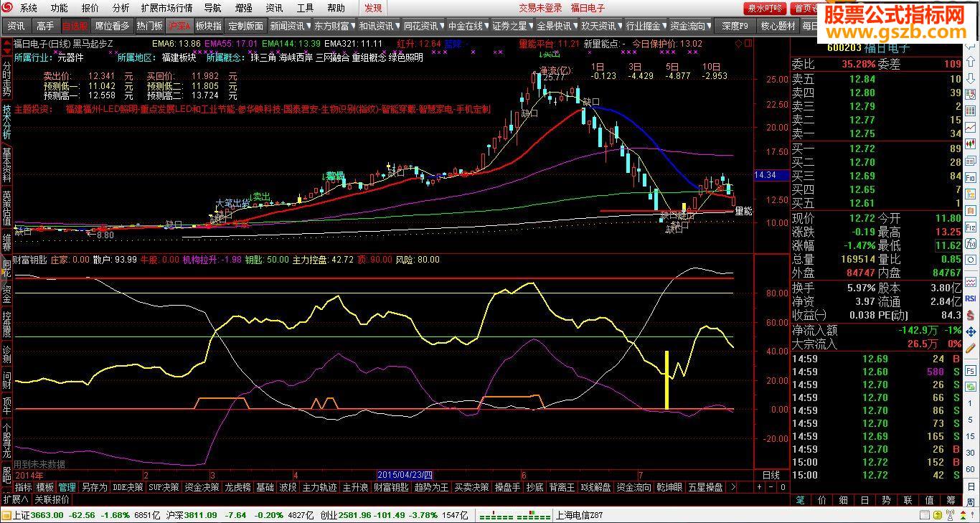Click the down arrow icon in right strip
Viewport: 980px width, 523px height.
[x=970, y=77]
